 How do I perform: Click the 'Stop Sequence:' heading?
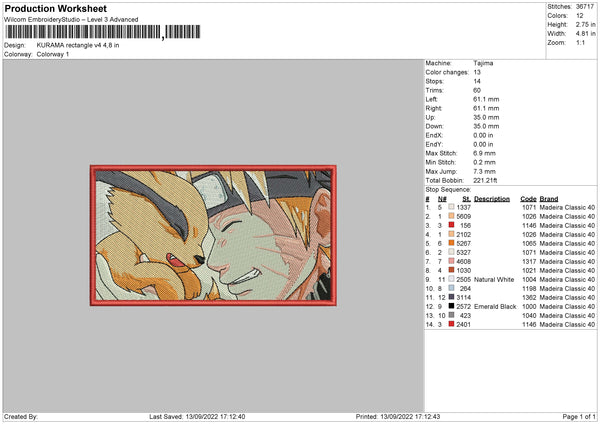(x=448, y=190)
